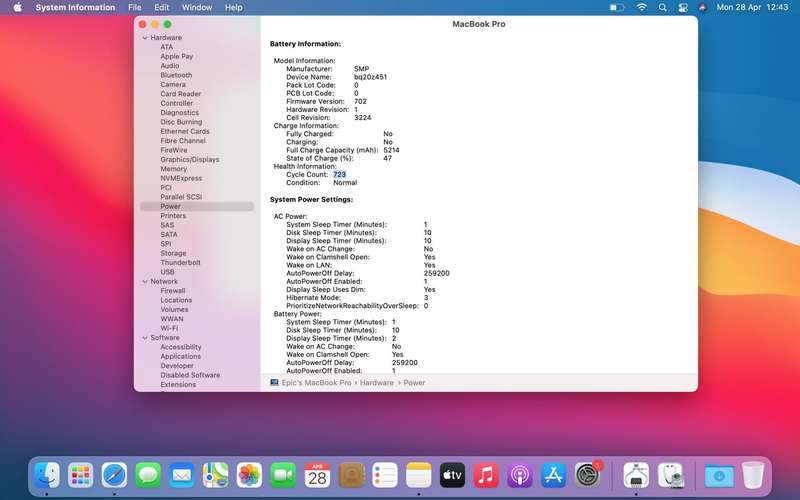The width and height of the screenshot is (800, 500).
Task: Select USB in the sidebar
Action: [167, 272]
